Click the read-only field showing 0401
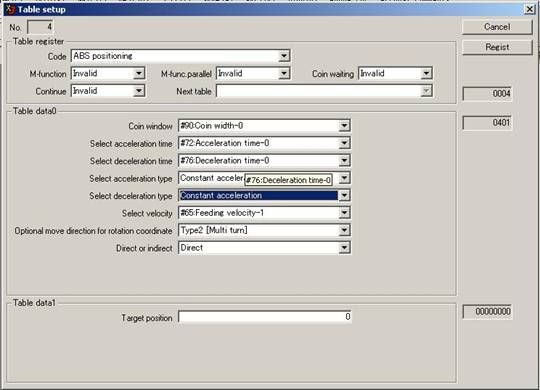This screenshot has height=390, width=540. click(x=487, y=123)
